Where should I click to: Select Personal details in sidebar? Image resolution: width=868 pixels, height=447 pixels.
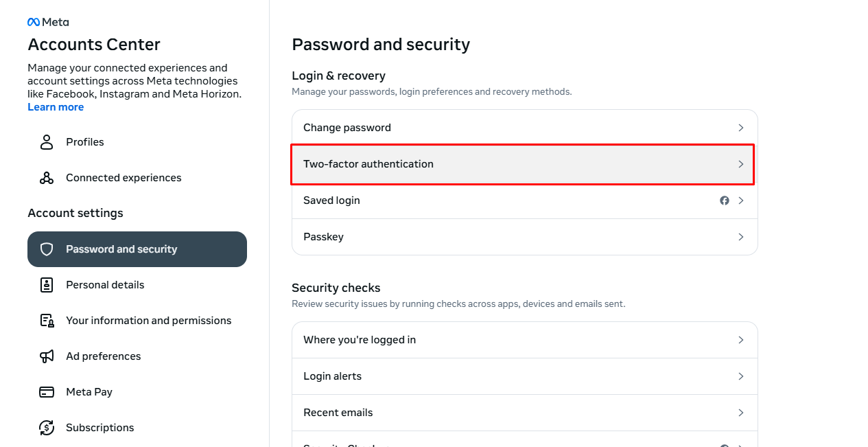[105, 285]
